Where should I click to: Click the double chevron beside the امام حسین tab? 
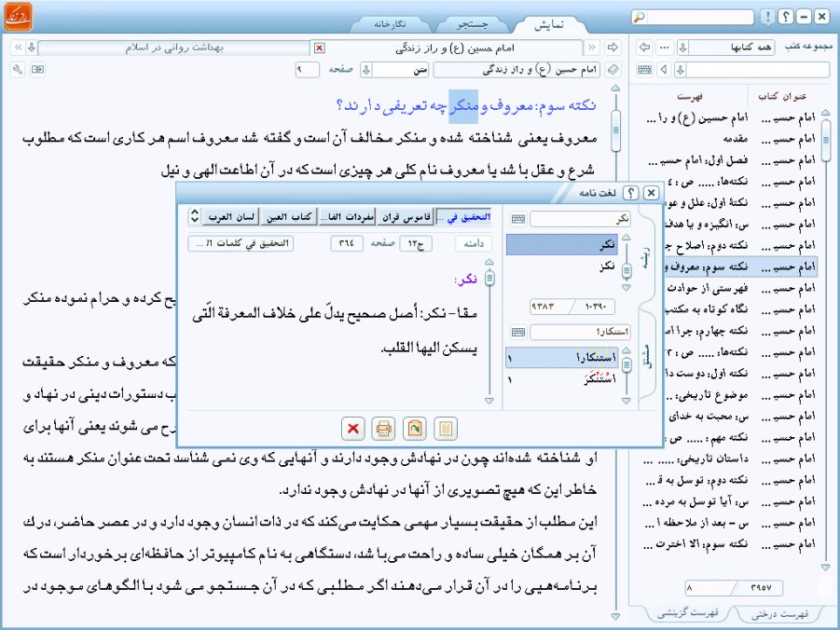(592, 48)
